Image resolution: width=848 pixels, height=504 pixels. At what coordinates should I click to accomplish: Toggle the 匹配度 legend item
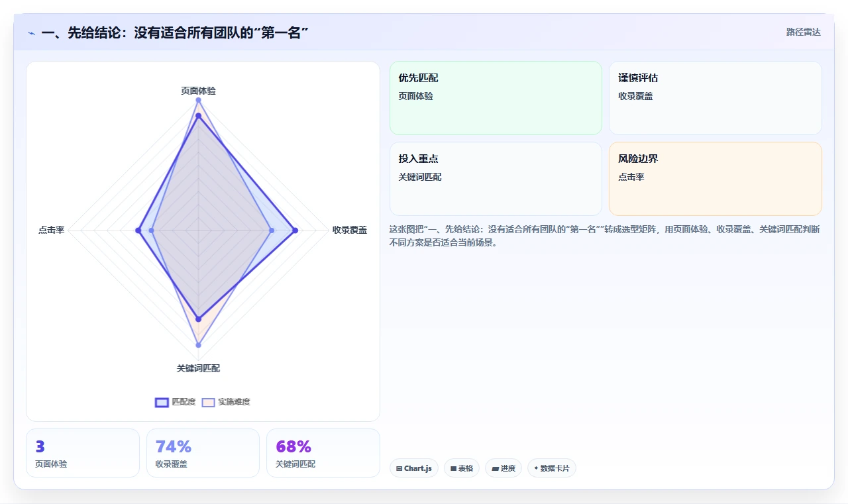click(x=176, y=402)
